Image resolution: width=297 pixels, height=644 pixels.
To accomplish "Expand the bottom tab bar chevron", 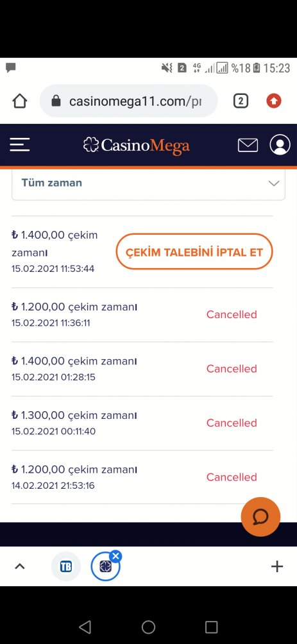I will click(20, 567).
